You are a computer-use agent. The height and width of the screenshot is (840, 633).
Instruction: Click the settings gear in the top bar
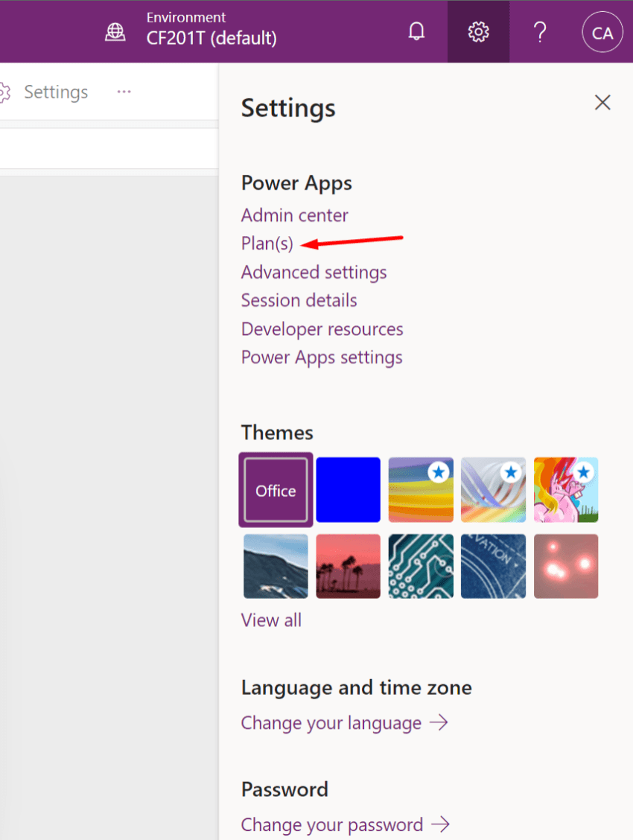pos(478,31)
